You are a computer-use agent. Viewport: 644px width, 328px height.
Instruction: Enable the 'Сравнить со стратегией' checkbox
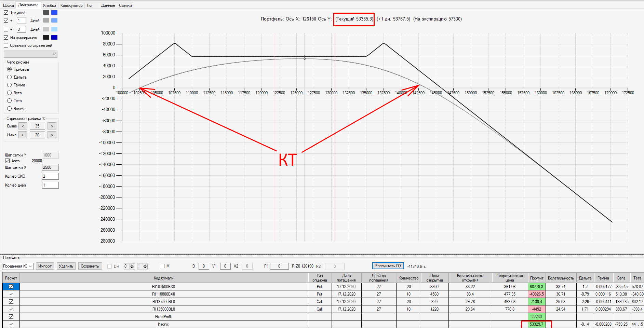pyautogui.click(x=6, y=45)
